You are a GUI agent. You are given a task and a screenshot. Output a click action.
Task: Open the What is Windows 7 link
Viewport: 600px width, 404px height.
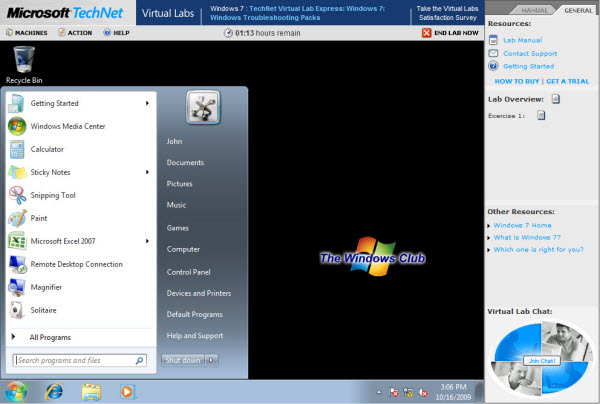527,238
